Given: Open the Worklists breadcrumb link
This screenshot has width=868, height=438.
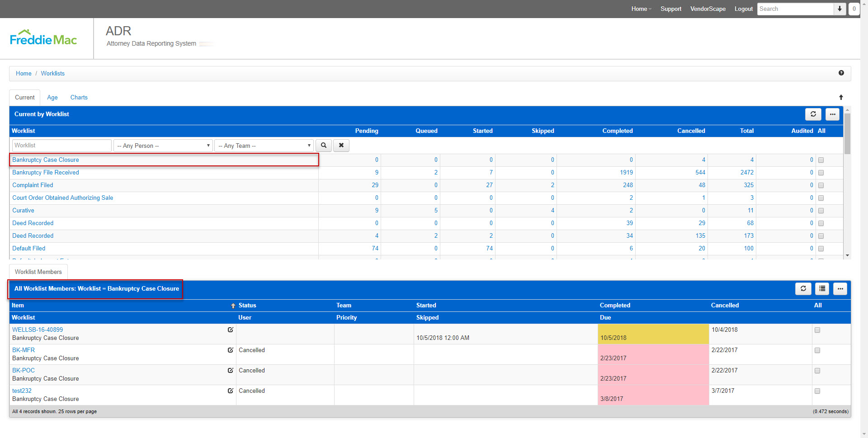Looking at the screenshot, I should pyautogui.click(x=53, y=73).
